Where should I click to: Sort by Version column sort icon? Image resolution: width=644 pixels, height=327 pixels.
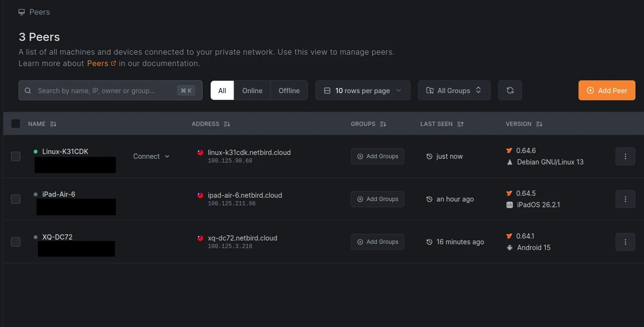tap(539, 124)
